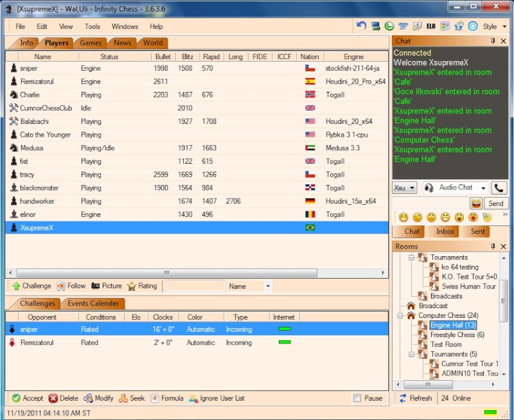The width and height of the screenshot is (514, 420).
Task: Insert the surprised open-mouth emoticon
Action: pos(459,217)
